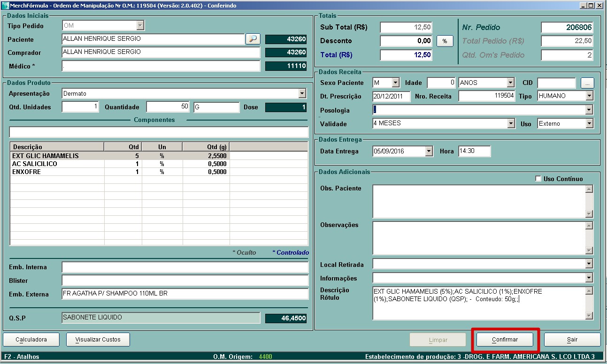Expand the Validade dropdown
607x364 pixels.
coord(511,124)
